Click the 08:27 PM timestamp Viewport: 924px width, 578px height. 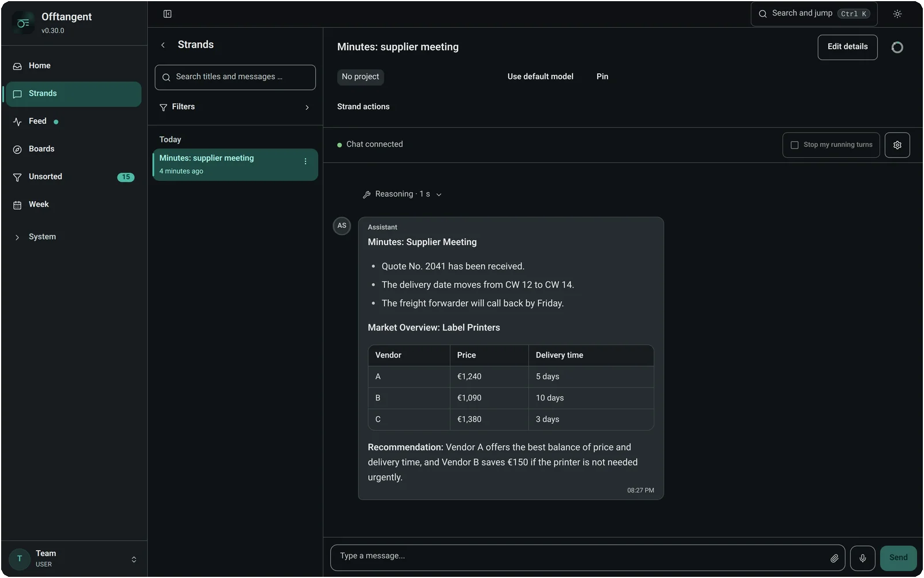tap(640, 491)
